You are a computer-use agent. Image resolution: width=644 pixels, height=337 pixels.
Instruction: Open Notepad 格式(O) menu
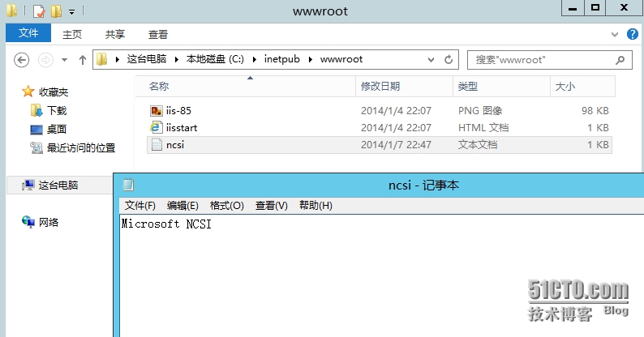pos(227,206)
